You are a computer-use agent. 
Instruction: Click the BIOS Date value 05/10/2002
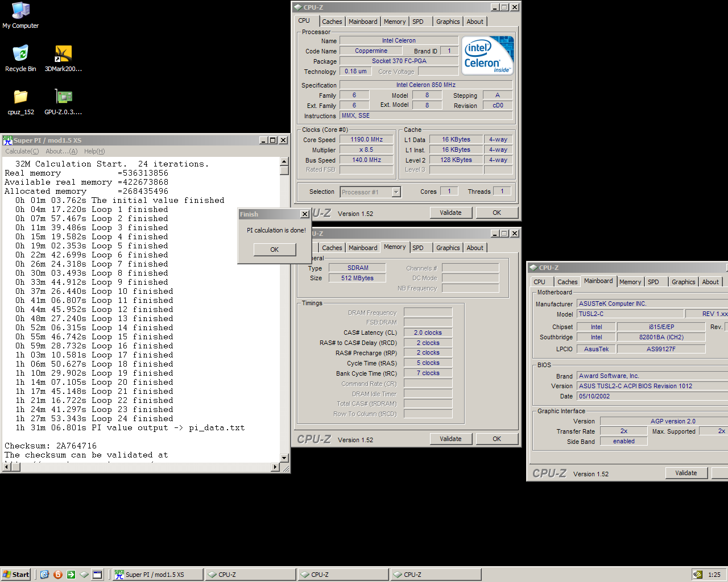(x=652, y=396)
